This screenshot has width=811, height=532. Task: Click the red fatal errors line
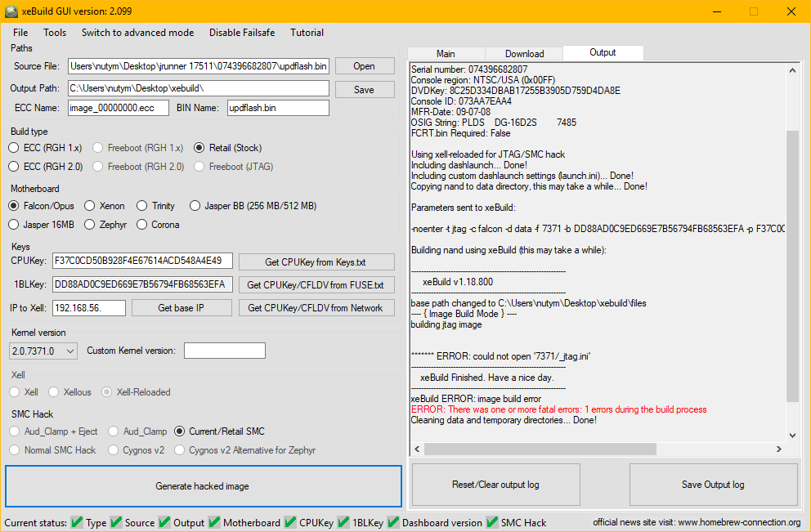558,409
